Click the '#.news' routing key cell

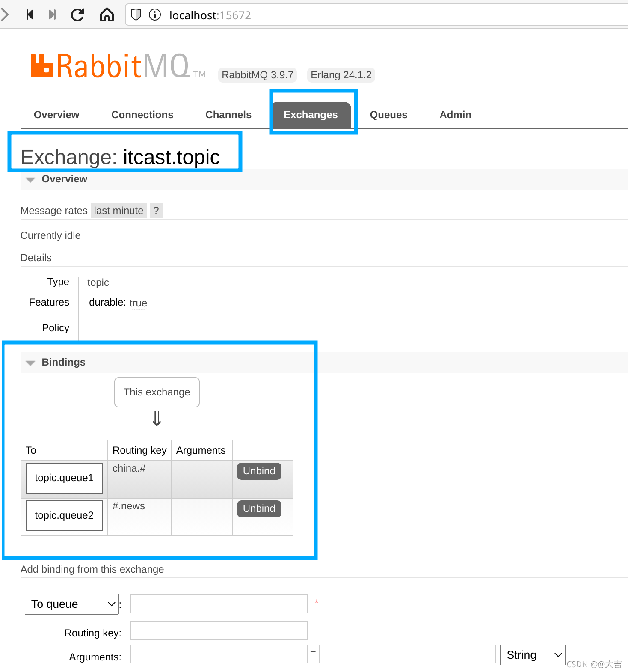[139, 517]
